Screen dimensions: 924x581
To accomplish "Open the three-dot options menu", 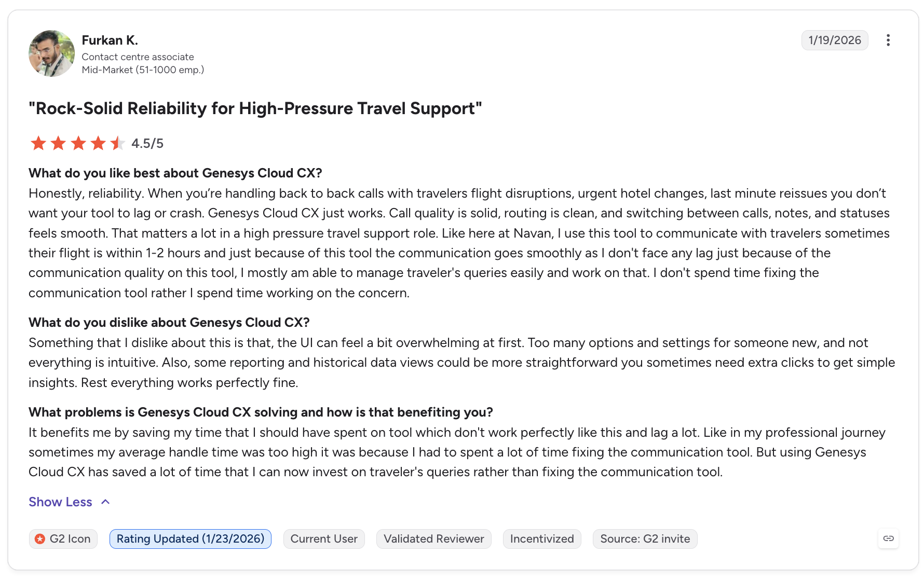I will pyautogui.click(x=888, y=40).
